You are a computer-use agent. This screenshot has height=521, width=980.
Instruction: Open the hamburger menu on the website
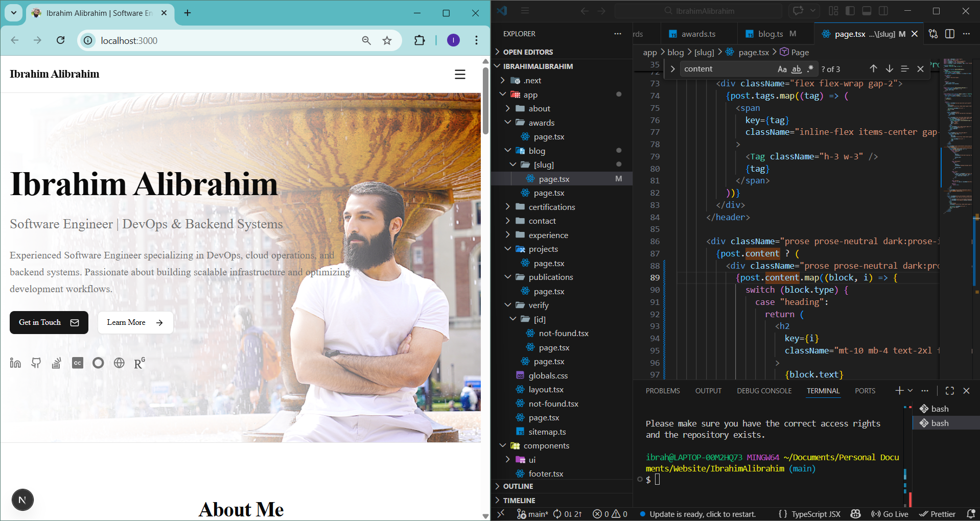point(460,75)
